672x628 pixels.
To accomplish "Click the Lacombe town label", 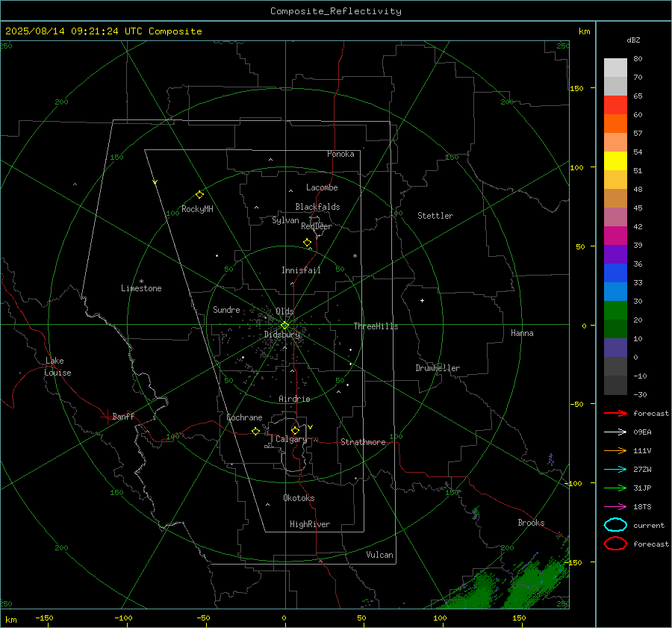I will point(322,187).
